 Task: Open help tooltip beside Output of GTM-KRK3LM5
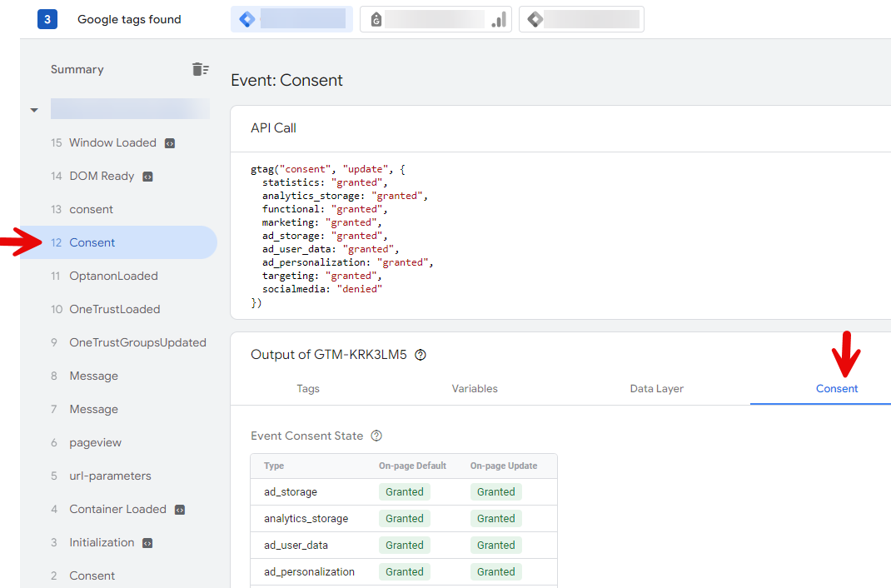(421, 355)
